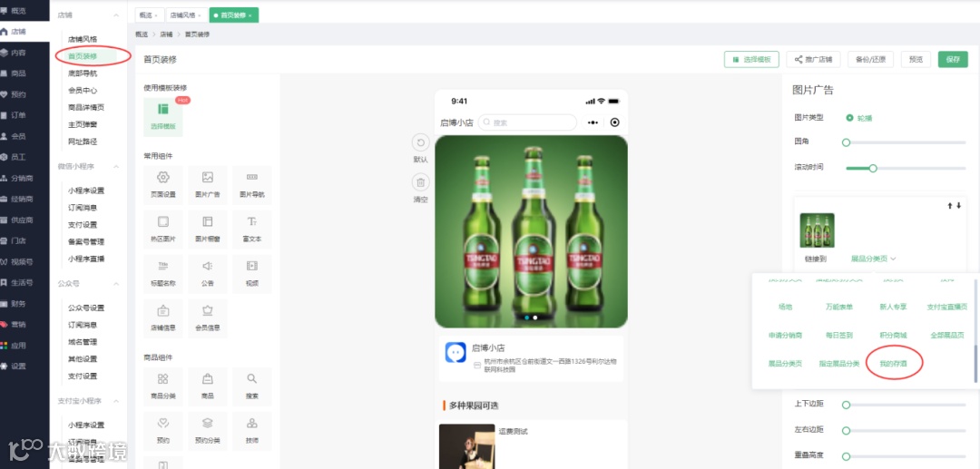Open 小程序直播 under 微信小程序
The width and height of the screenshot is (980, 469).
tap(86, 259)
